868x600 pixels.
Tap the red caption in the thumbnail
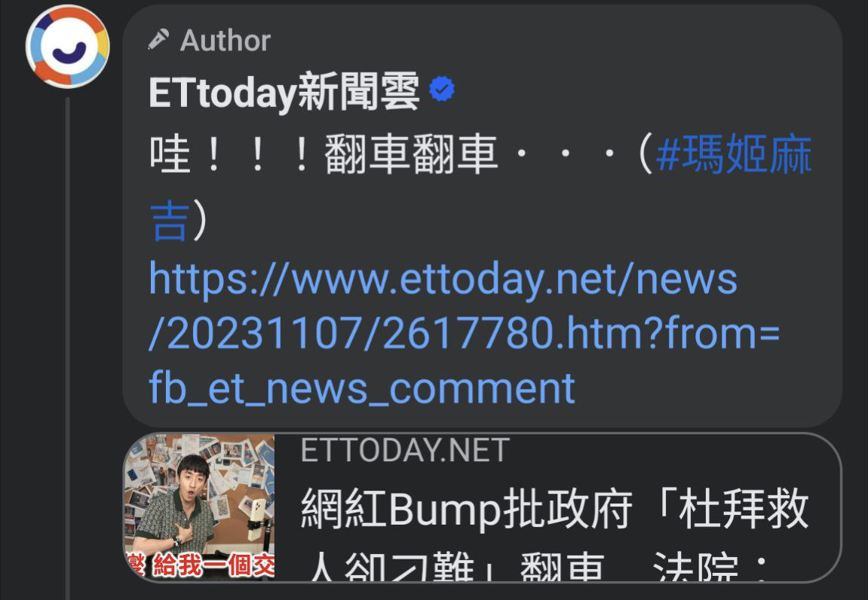(199, 565)
